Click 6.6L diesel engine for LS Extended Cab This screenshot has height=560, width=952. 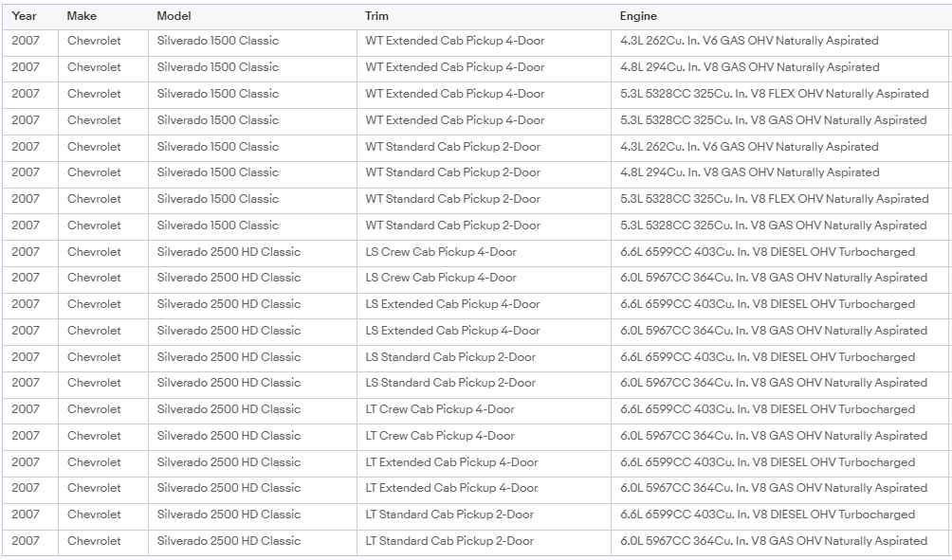(x=767, y=304)
